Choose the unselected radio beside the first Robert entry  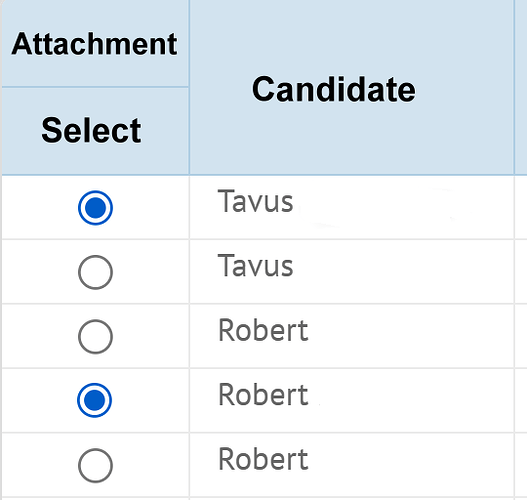click(95, 336)
